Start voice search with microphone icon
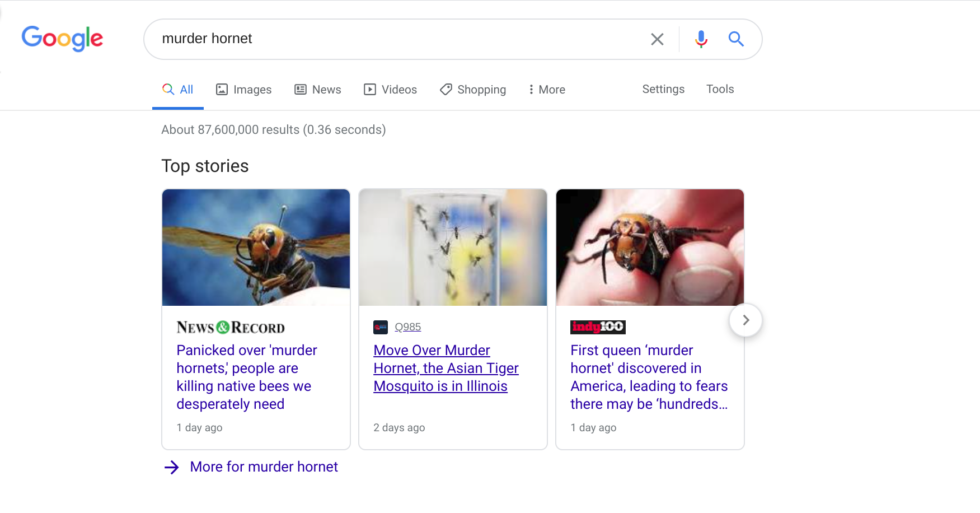The image size is (980, 513). [701, 39]
